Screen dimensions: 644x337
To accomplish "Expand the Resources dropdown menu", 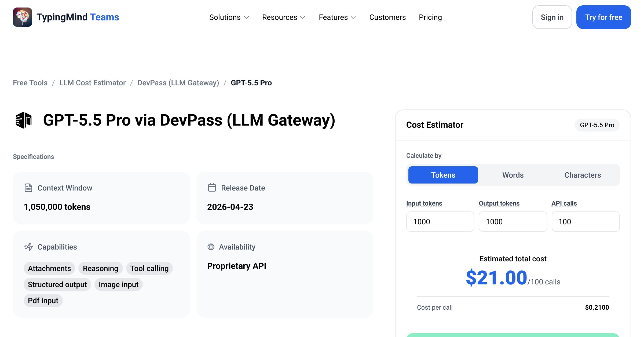I will (x=284, y=17).
